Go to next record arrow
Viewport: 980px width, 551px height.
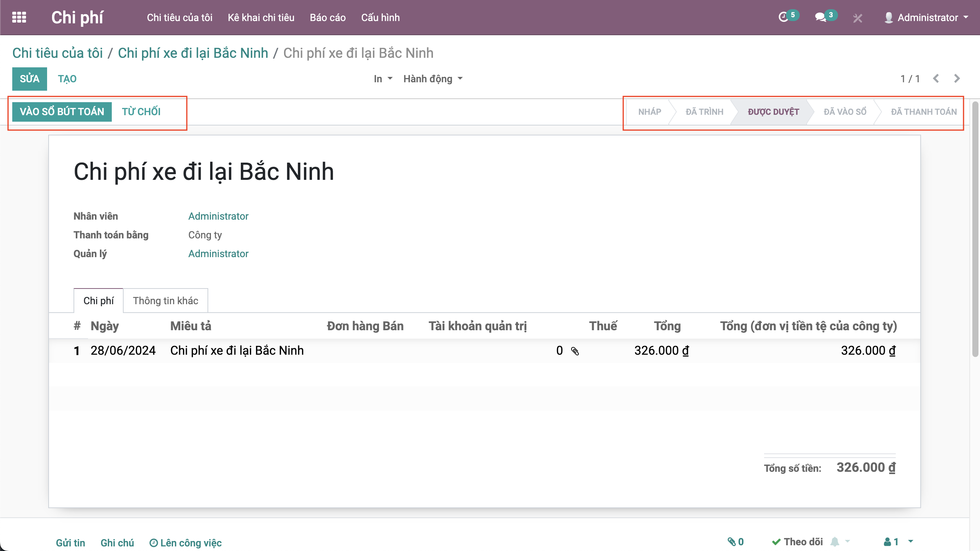coord(957,79)
